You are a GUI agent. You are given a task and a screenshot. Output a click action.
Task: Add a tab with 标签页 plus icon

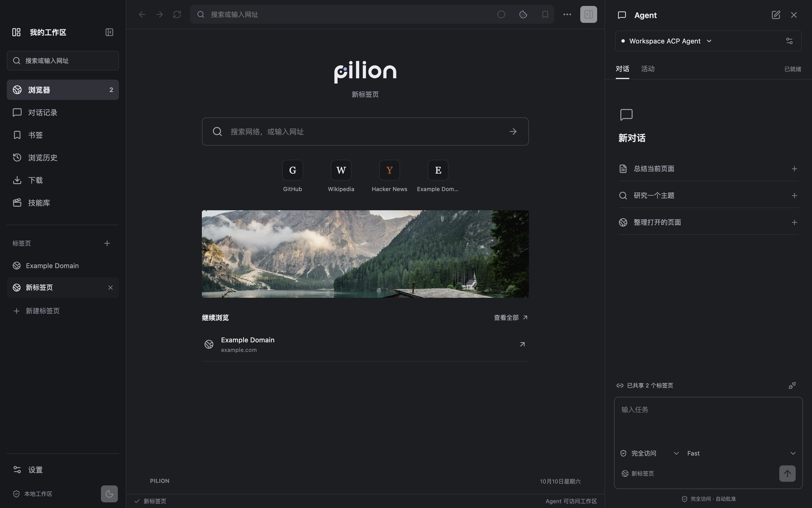tap(107, 243)
